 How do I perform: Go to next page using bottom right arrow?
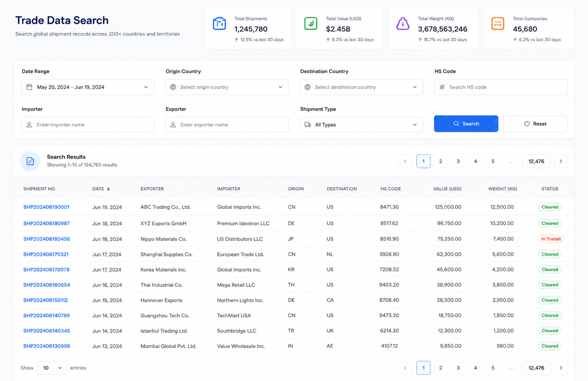(x=561, y=368)
